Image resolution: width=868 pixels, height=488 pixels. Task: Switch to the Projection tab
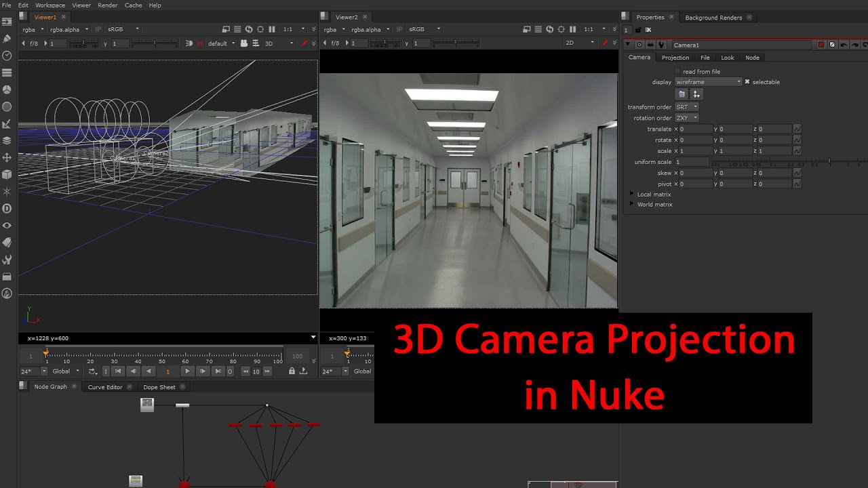click(675, 58)
